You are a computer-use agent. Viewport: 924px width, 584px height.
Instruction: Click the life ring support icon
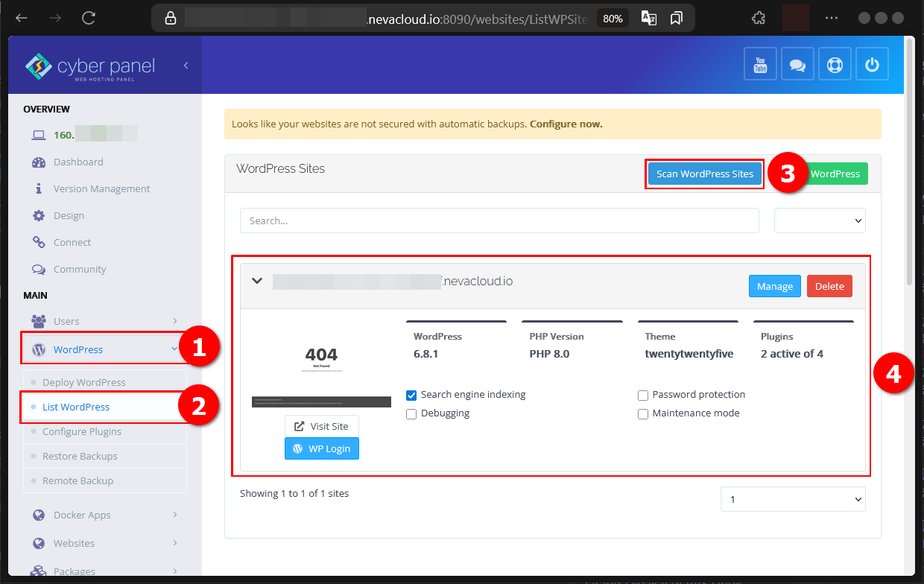click(x=835, y=64)
